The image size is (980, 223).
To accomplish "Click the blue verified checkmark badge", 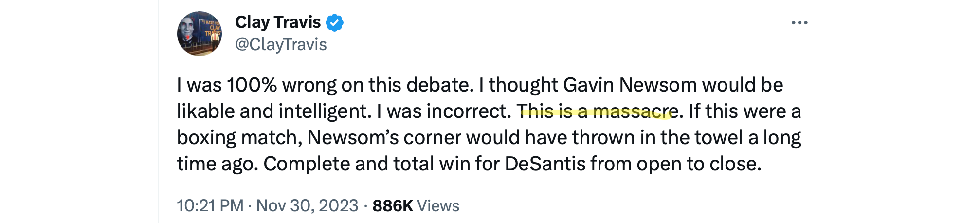I will (334, 23).
